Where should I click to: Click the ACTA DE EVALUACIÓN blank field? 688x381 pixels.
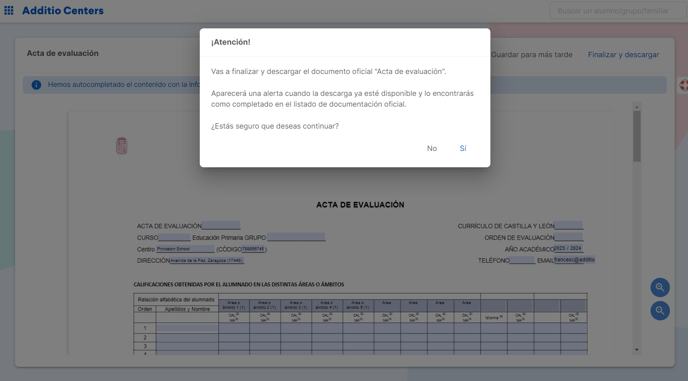tap(221, 226)
